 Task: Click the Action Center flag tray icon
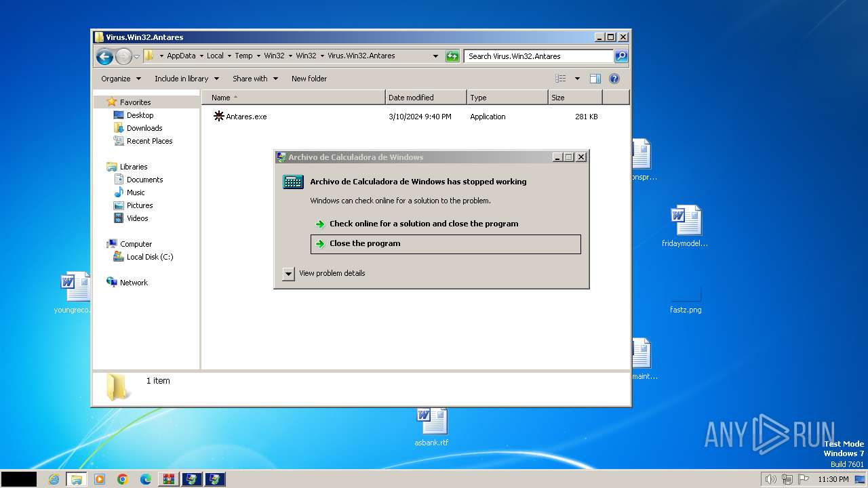(x=804, y=479)
